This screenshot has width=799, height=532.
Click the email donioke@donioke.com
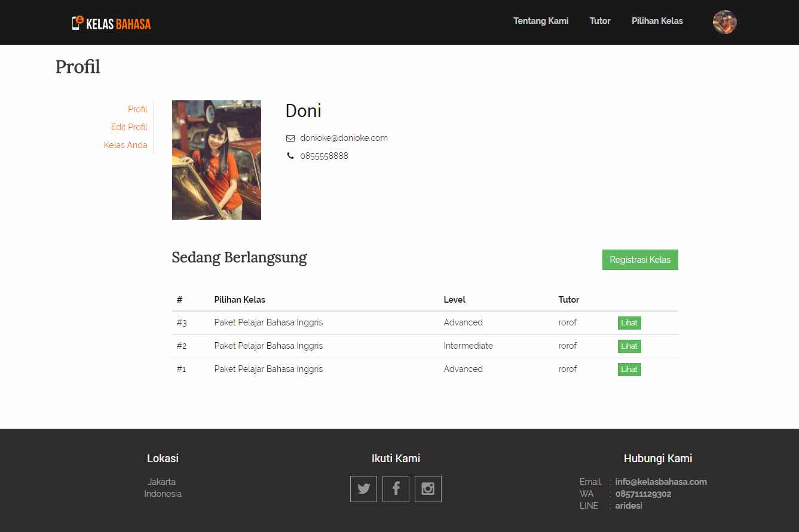(344, 138)
